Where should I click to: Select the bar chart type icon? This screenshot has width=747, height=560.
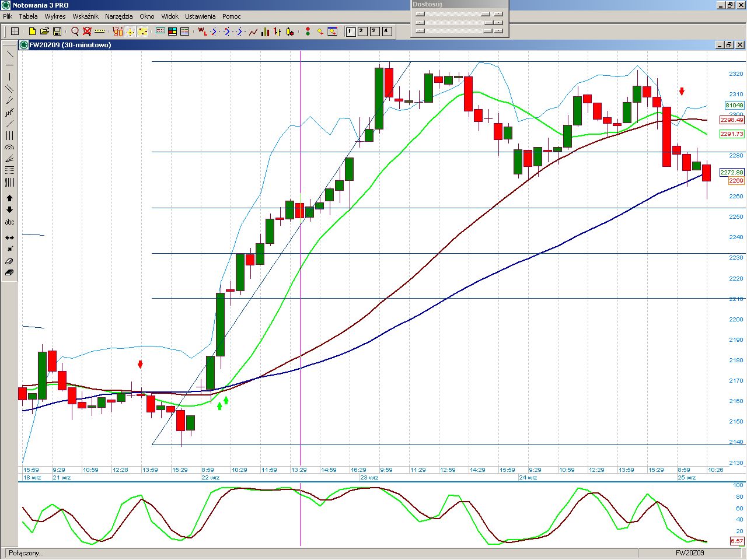pyautogui.click(x=266, y=32)
